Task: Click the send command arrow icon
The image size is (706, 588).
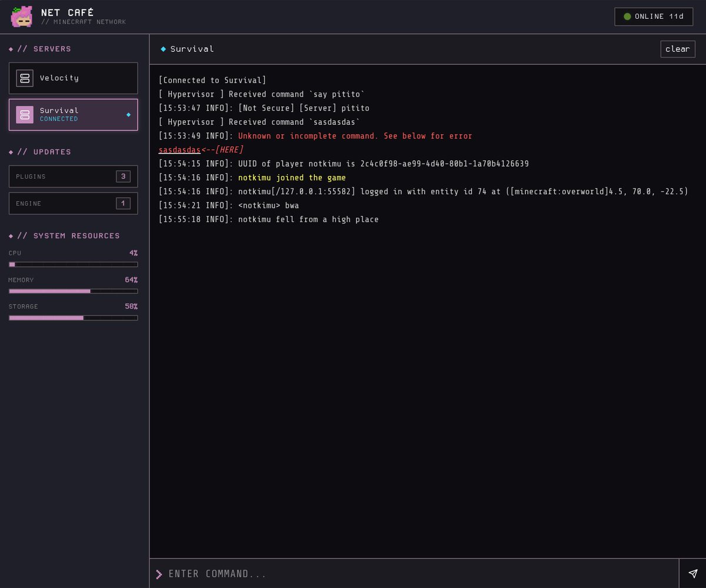Action: coord(692,574)
